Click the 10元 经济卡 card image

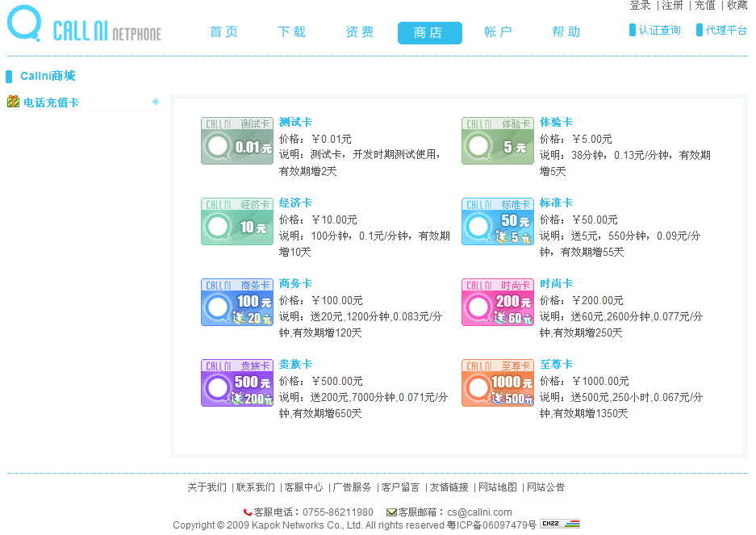coord(237,221)
